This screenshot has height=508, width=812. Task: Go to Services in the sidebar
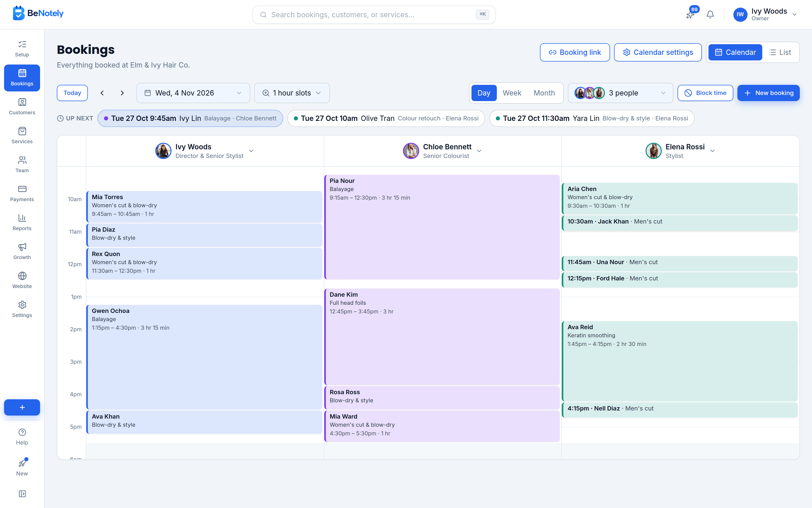pyautogui.click(x=22, y=135)
